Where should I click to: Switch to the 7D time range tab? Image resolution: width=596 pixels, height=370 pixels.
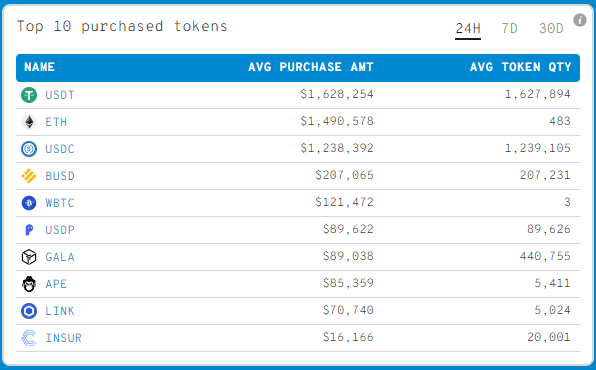coord(509,29)
